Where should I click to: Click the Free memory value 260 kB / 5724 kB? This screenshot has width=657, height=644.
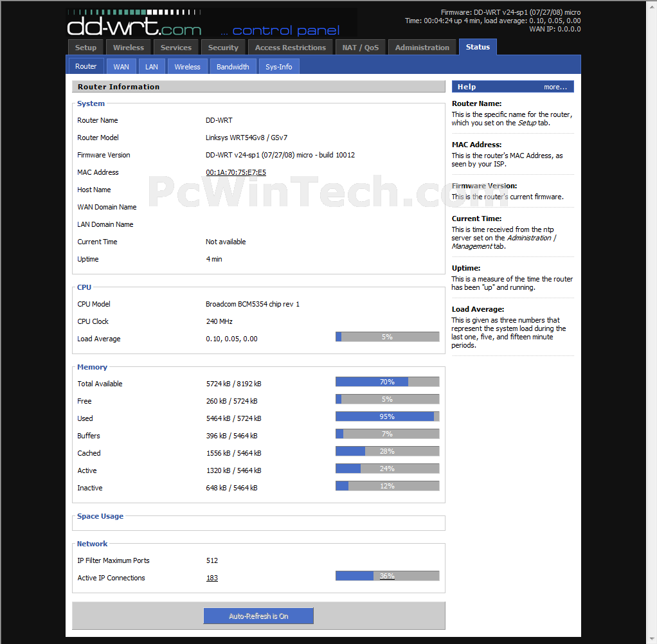point(231,401)
